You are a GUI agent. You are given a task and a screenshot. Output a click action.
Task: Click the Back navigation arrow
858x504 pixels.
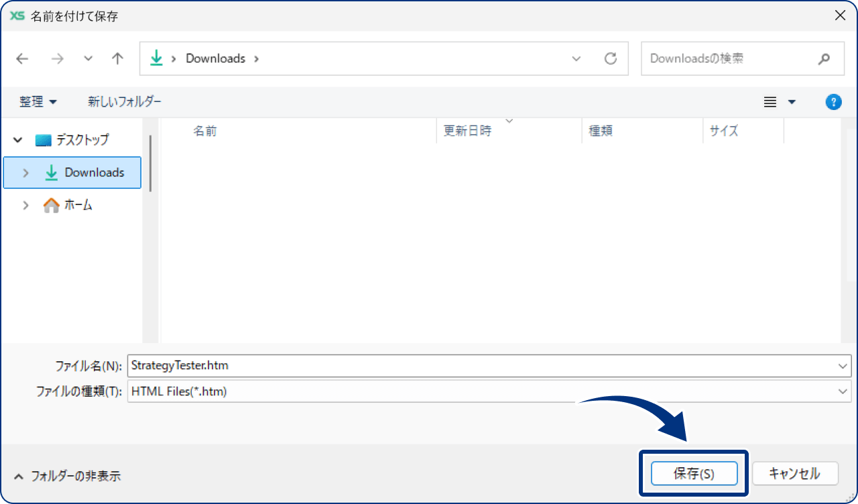(22, 59)
